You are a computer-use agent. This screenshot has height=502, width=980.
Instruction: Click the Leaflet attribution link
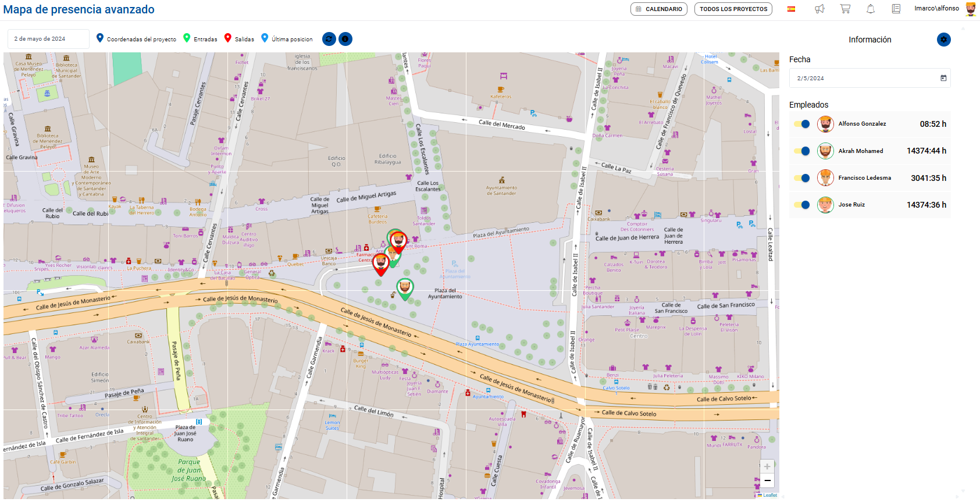769,495
